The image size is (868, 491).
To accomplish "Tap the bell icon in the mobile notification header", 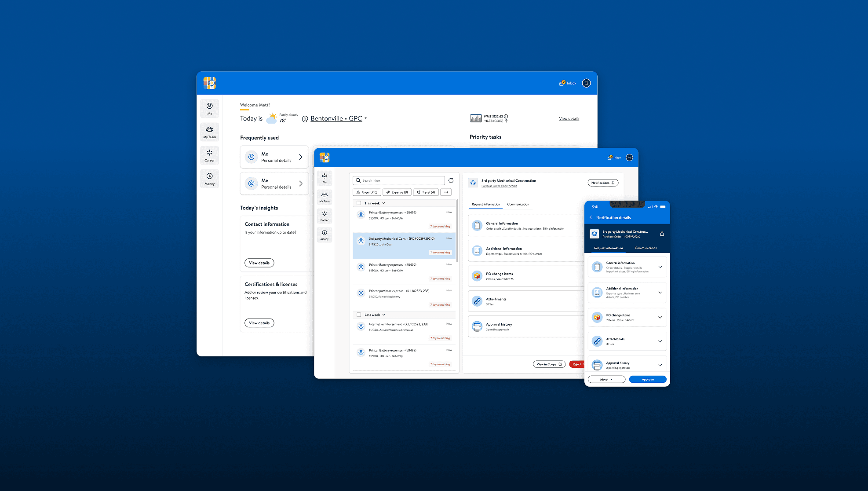I will [x=662, y=234].
